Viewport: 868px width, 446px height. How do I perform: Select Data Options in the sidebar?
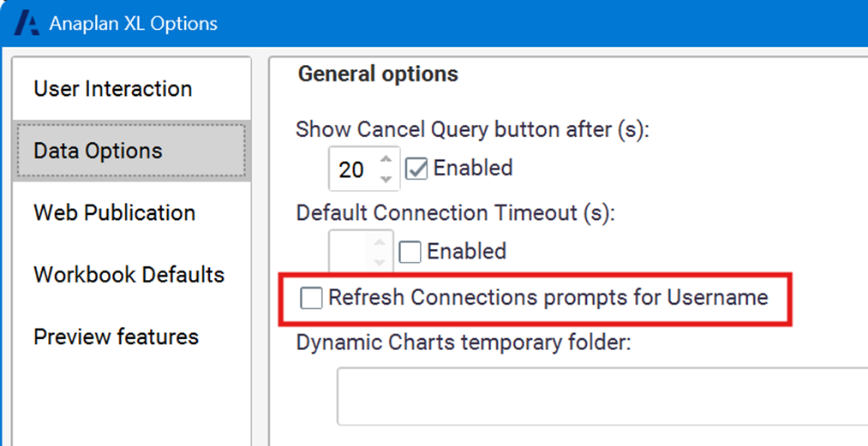coord(98,151)
